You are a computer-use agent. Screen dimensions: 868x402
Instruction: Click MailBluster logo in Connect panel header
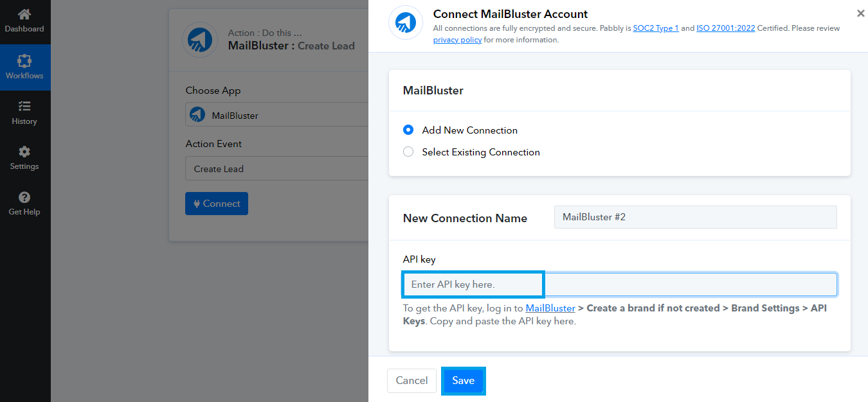coord(406,22)
